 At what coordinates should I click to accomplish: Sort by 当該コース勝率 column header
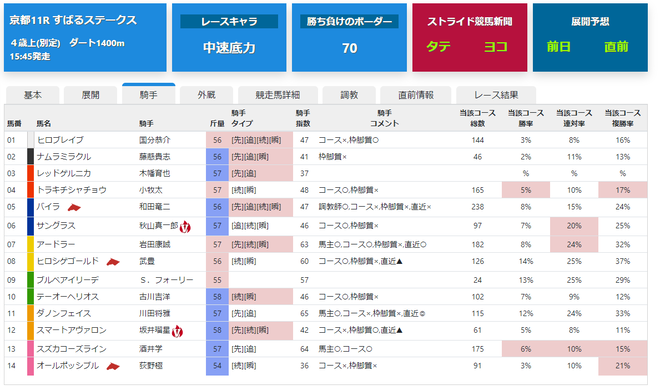[526, 118]
